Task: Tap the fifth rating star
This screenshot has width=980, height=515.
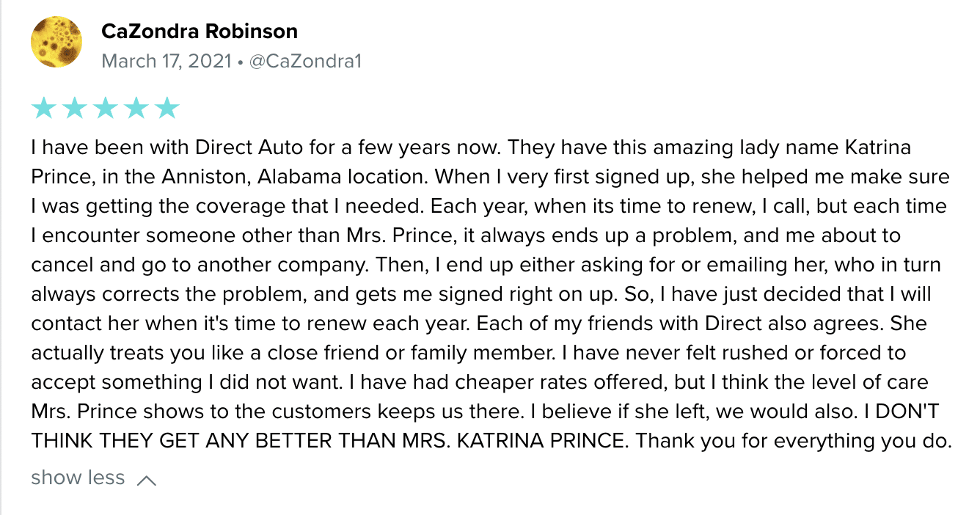Action: [x=167, y=108]
